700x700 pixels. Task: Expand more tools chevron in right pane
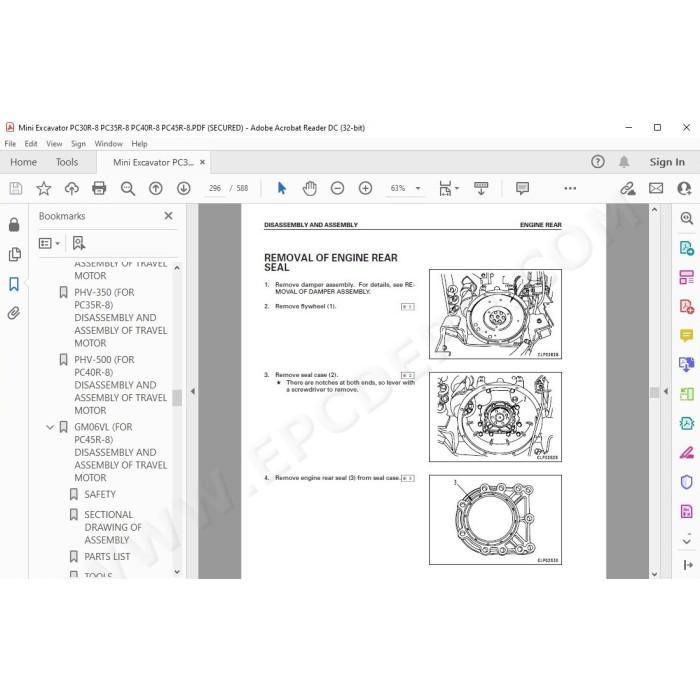(x=686, y=540)
